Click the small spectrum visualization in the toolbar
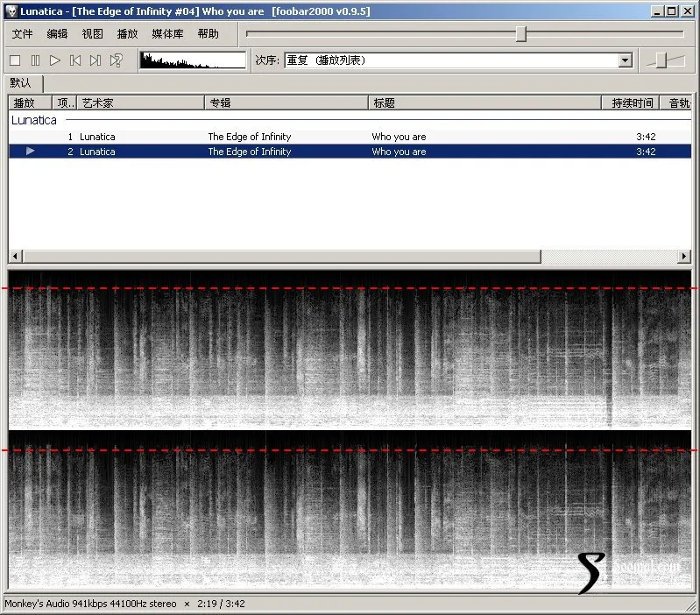Viewport: 700px width, 615px height. pos(193,60)
